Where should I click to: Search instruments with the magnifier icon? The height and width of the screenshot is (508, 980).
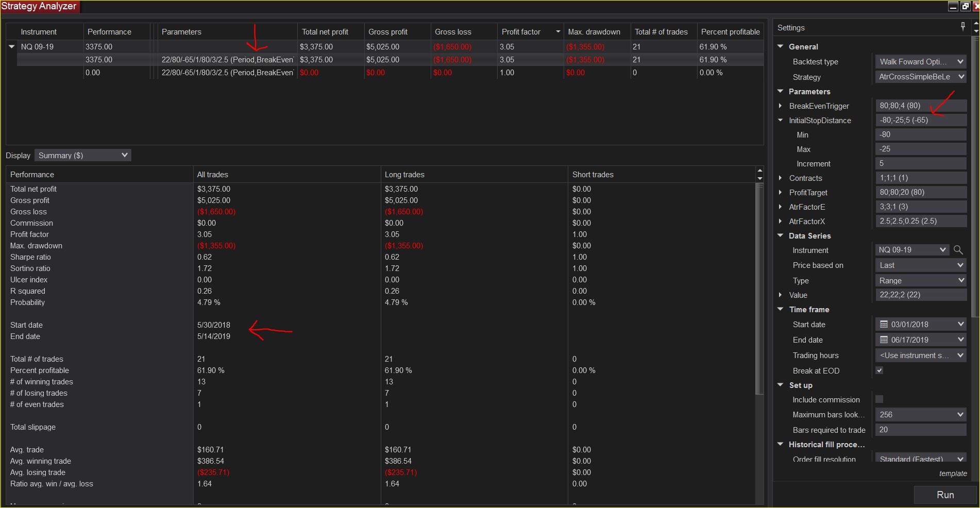tap(958, 250)
